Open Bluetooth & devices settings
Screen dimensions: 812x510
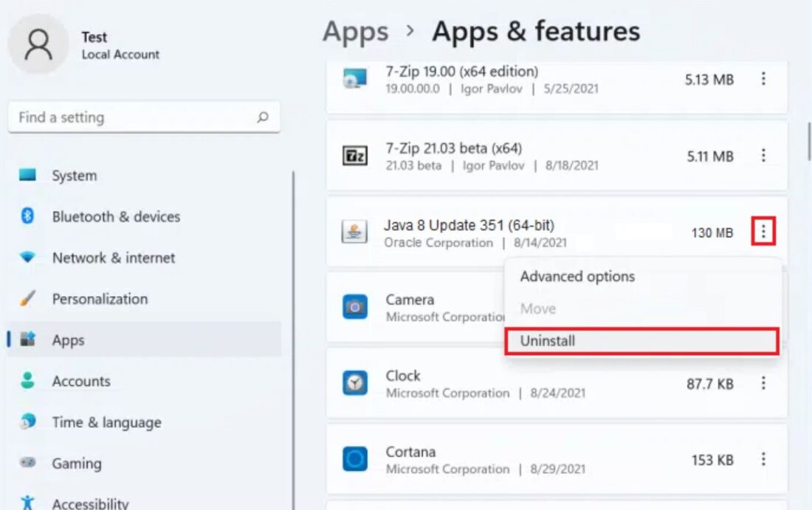click(x=28, y=217)
